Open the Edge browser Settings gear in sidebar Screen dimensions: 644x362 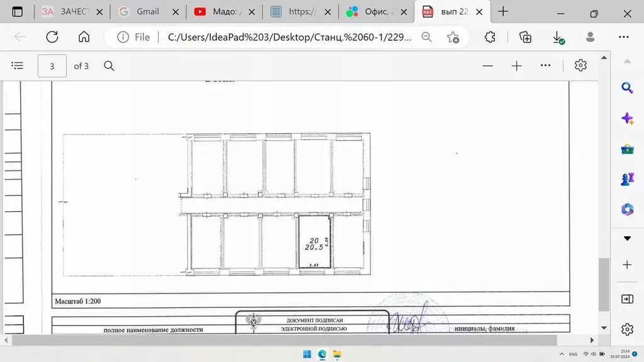click(626, 329)
